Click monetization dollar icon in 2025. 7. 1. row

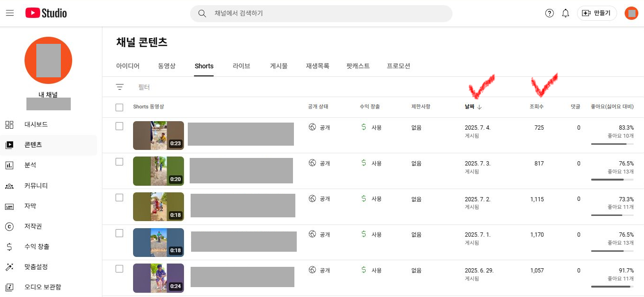[x=363, y=234]
